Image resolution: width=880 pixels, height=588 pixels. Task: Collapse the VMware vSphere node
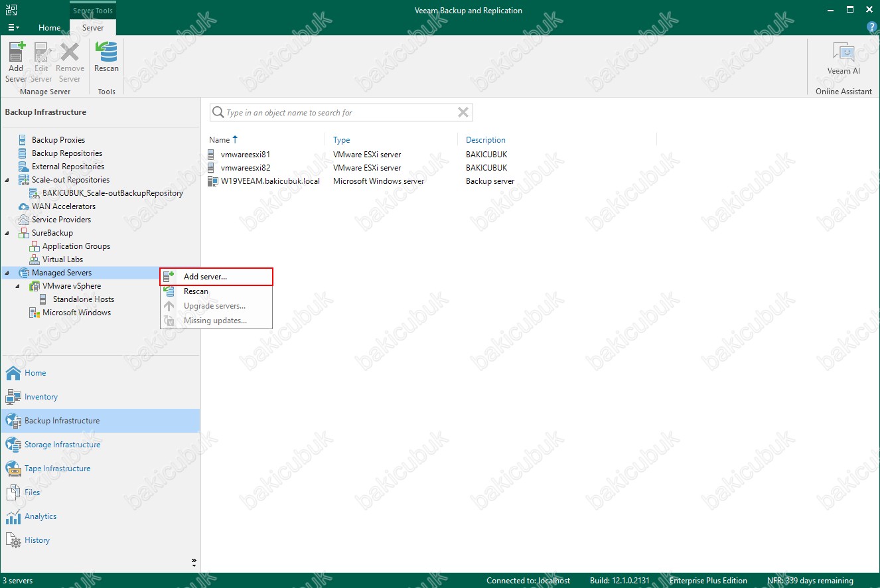(18, 286)
